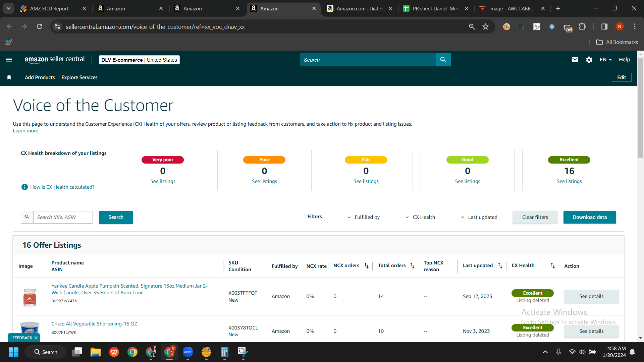Click the FEEDBACK tab
Image resolution: width=644 pixels, height=362 pixels.
22,338
